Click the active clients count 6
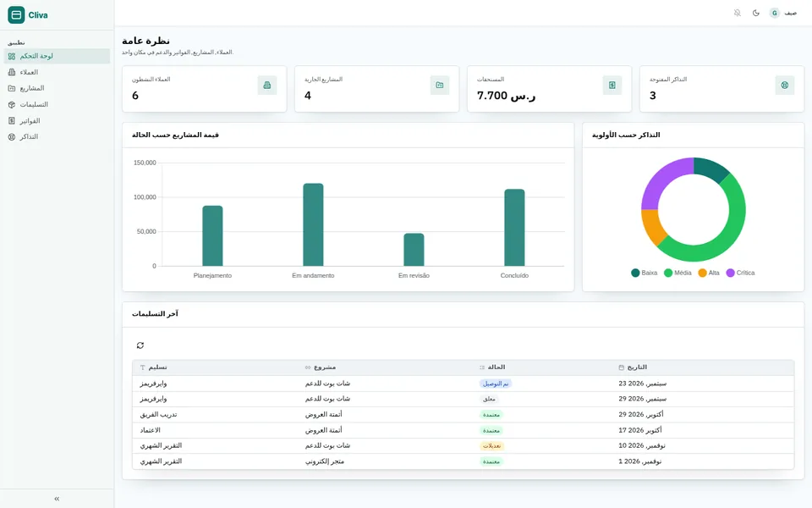Image resolution: width=812 pixels, height=508 pixels. click(x=135, y=96)
